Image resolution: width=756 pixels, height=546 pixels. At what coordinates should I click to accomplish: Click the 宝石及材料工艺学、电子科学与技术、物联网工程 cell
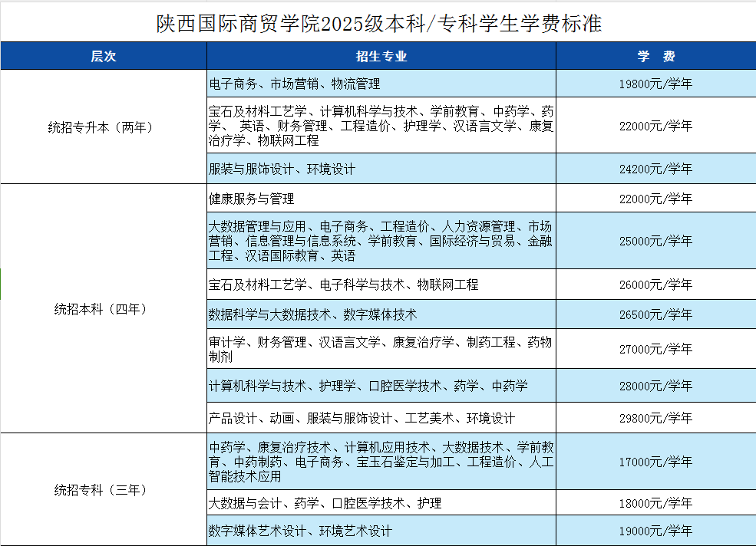(x=381, y=285)
